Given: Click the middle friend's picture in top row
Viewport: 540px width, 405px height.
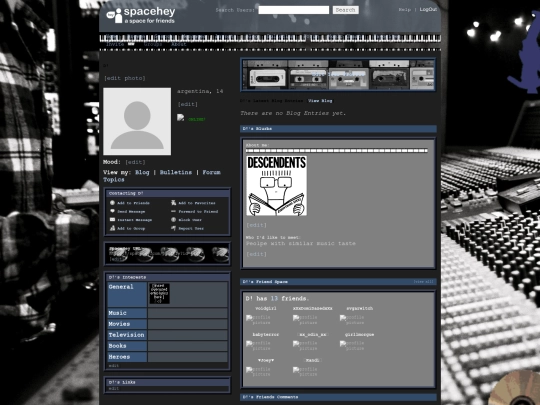Looking at the screenshot, I should (296, 318).
